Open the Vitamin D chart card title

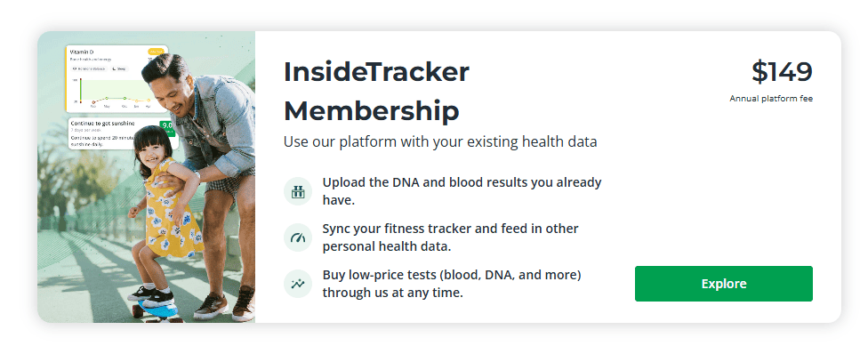point(82,52)
